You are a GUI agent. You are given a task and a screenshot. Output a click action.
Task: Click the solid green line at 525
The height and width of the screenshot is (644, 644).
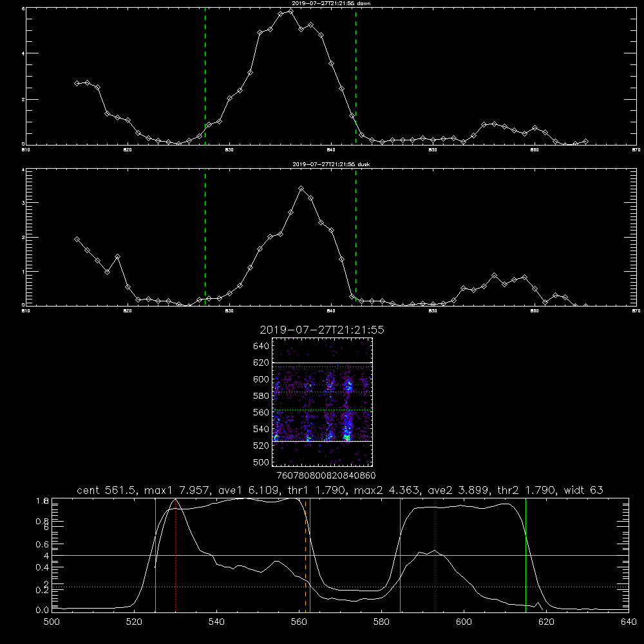(155, 555)
